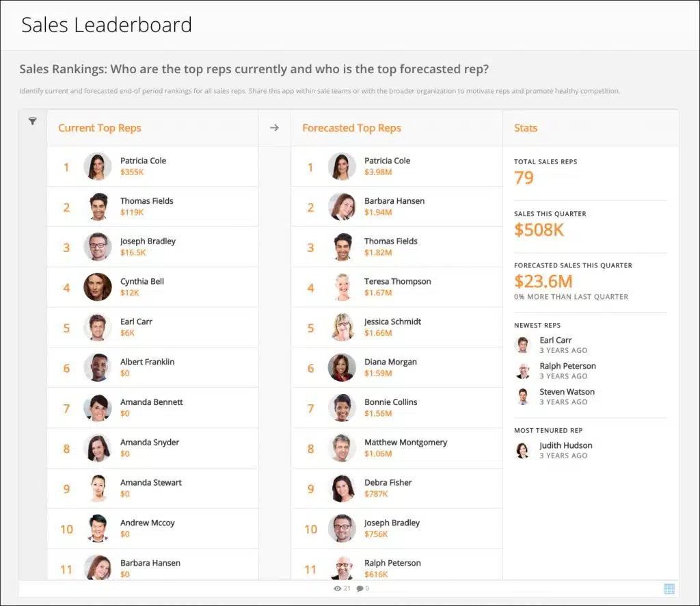700x606 pixels.
Task: Click the $16.5K value for Joseph Bradley
Action: click(x=133, y=252)
